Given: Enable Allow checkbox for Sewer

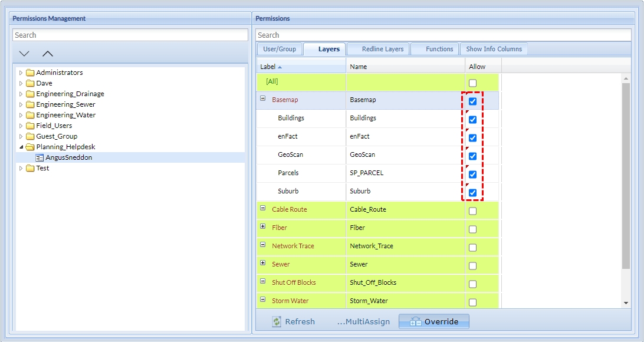Looking at the screenshot, I should (x=472, y=266).
